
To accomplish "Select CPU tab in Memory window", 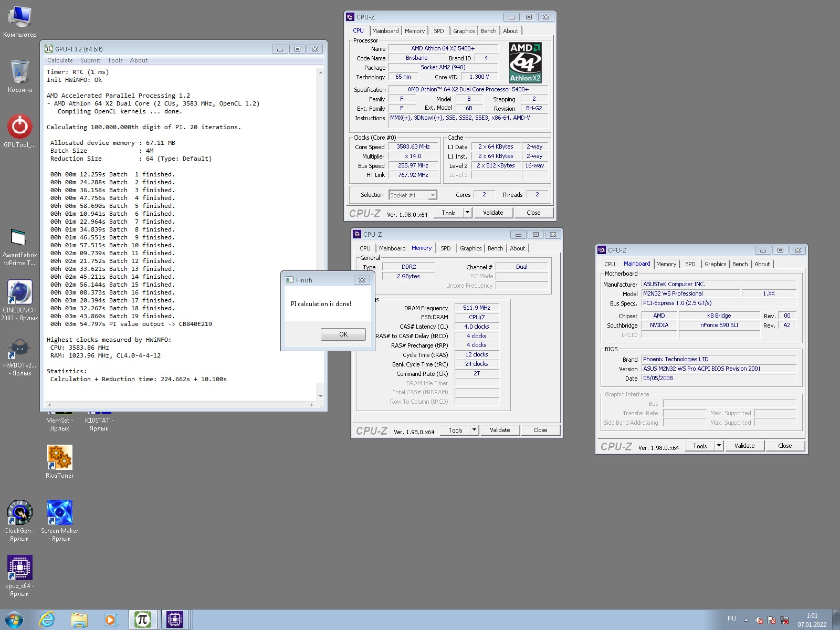I will [x=365, y=248].
